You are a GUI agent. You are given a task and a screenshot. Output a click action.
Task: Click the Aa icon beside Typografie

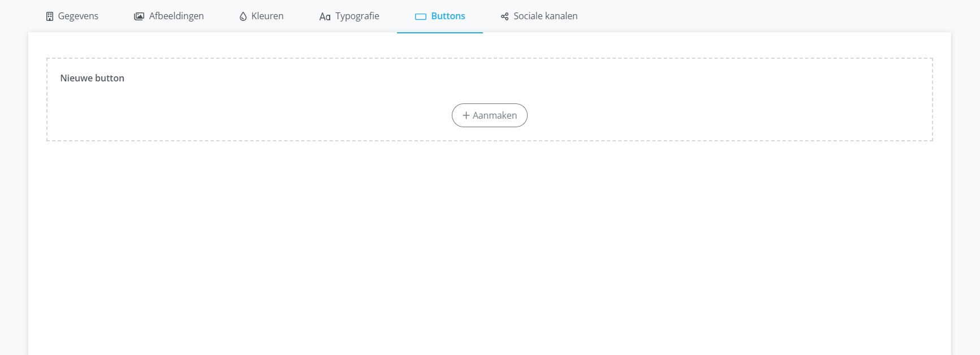[325, 17]
